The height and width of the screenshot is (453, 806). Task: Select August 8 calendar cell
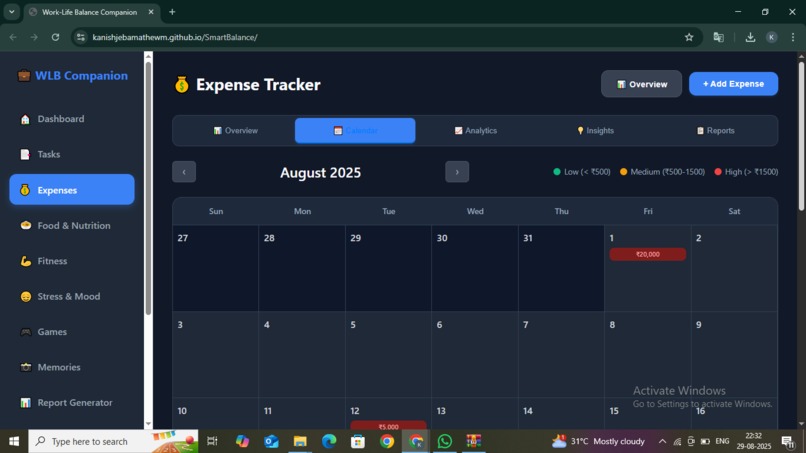click(x=648, y=354)
